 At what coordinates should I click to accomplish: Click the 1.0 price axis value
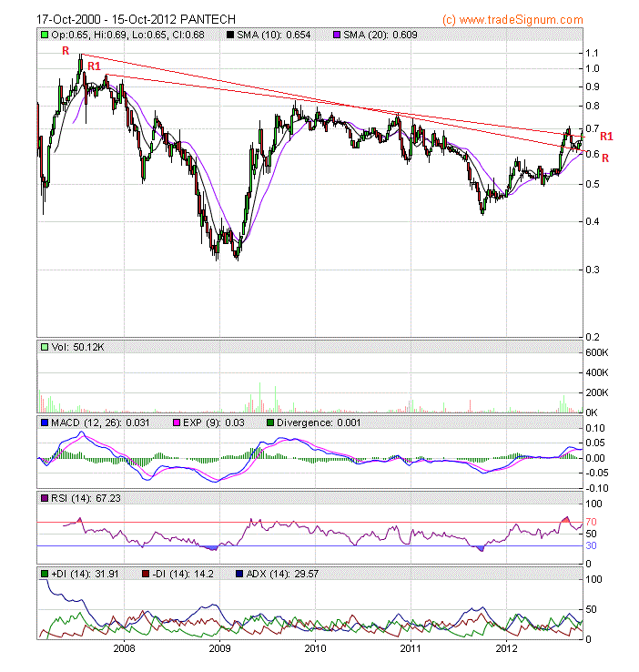pyautogui.click(x=593, y=68)
